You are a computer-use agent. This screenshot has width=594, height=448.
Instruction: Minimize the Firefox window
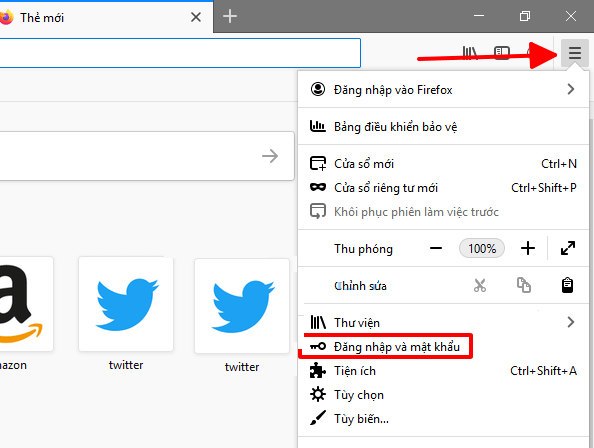pos(479,16)
